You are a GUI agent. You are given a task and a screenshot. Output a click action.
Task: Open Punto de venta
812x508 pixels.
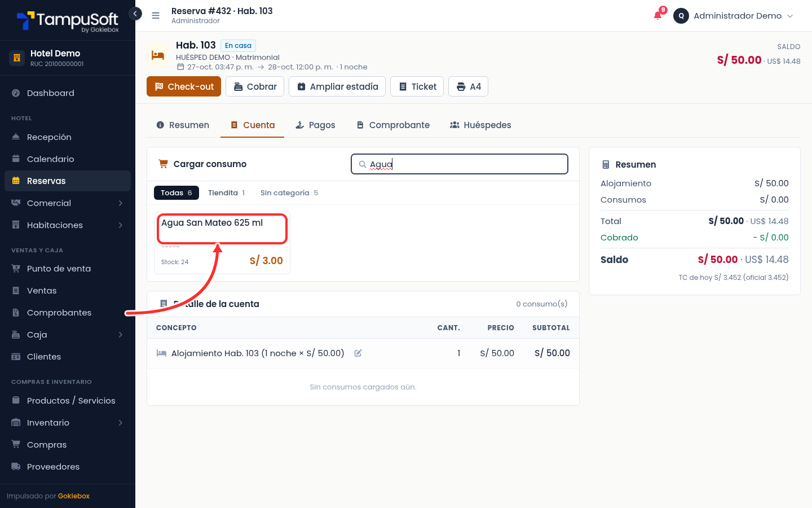pos(68,269)
